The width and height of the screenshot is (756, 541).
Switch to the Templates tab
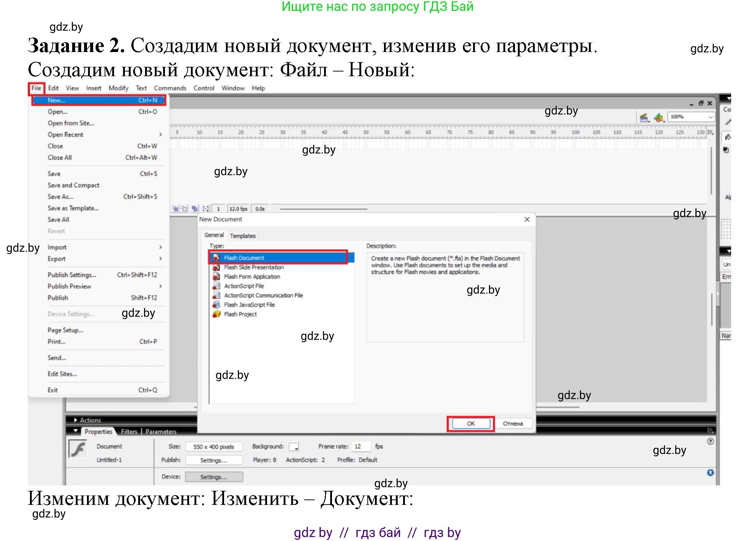tap(243, 235)
